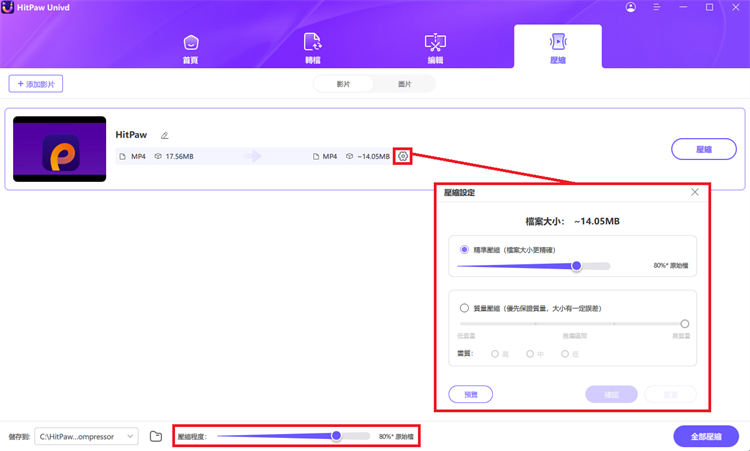Adjust the quality compression slider handle
This screenshot has width=750, height=451.
pyautogui.click(x=684, y=324)
